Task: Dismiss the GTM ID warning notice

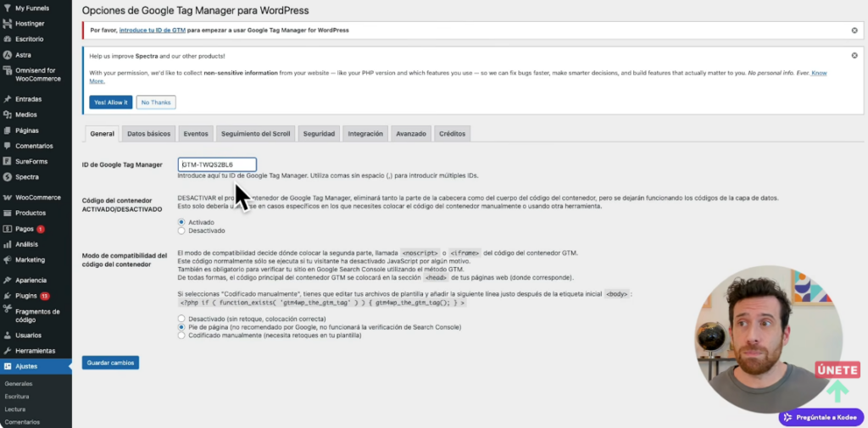Action: (854, 31)
